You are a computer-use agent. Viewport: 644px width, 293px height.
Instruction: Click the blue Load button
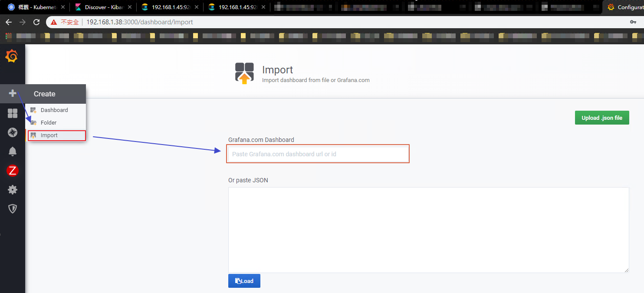point(244,281)
